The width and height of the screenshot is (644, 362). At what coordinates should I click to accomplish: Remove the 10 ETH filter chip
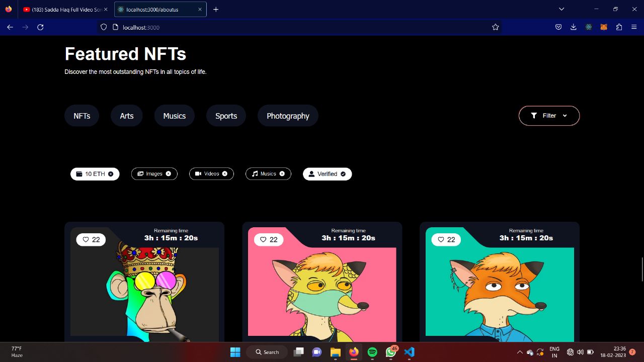coord(111,174)
